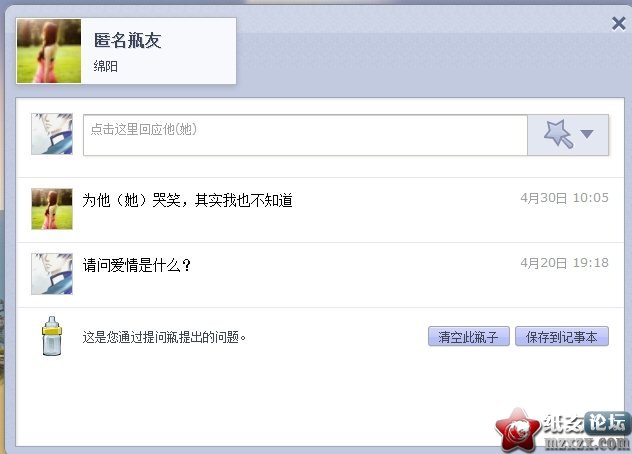Click the timestamp 4月30日 10:05
The height and width of the screenshot is (454, 632).
[x=564, y=198]
